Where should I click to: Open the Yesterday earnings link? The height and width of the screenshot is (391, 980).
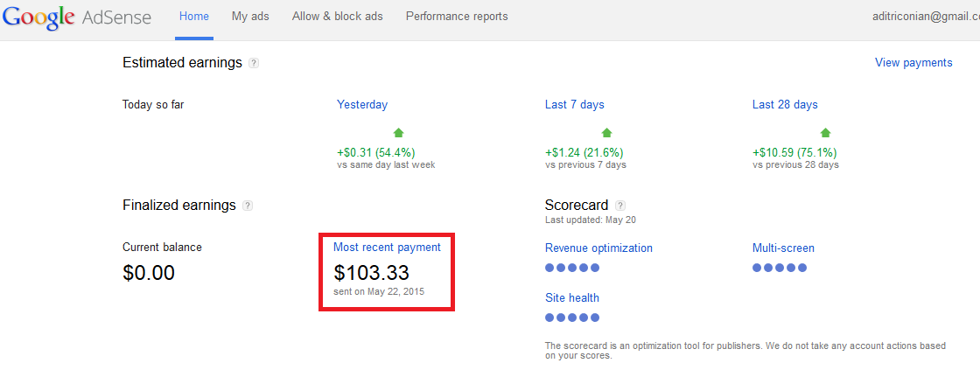(362, 104)
